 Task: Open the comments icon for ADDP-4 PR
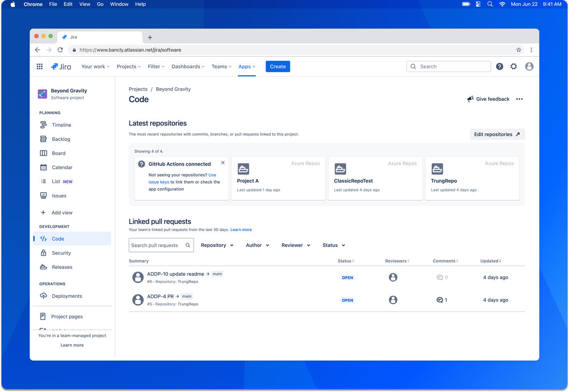(440, 300)
